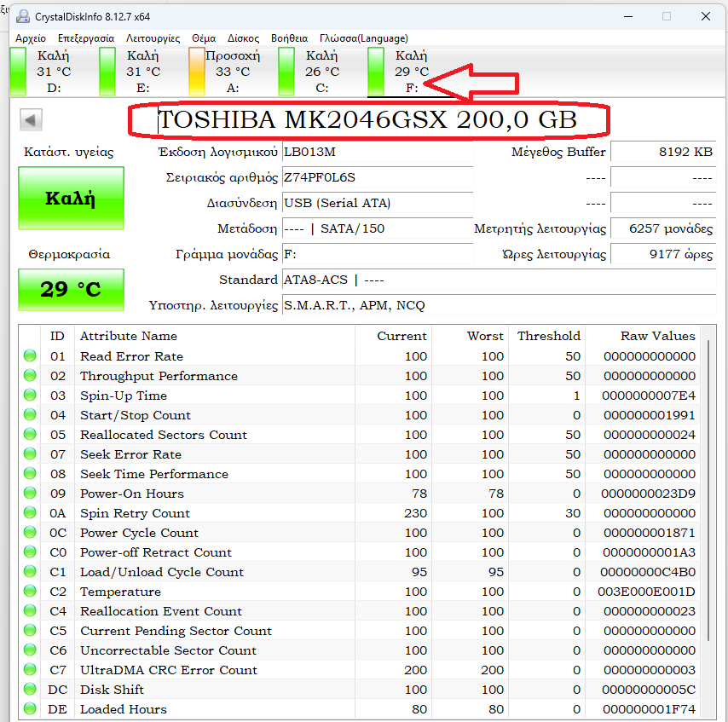Viewport: 728px width, 722px height.
Task: Click the interface field USB (Serial ATA)
Action: 378,203
